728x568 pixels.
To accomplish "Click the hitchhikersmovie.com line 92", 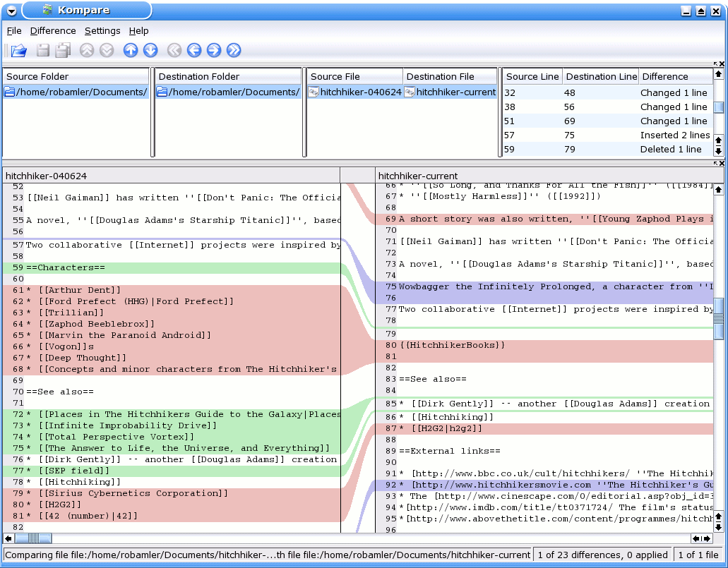I will (544, 485).
